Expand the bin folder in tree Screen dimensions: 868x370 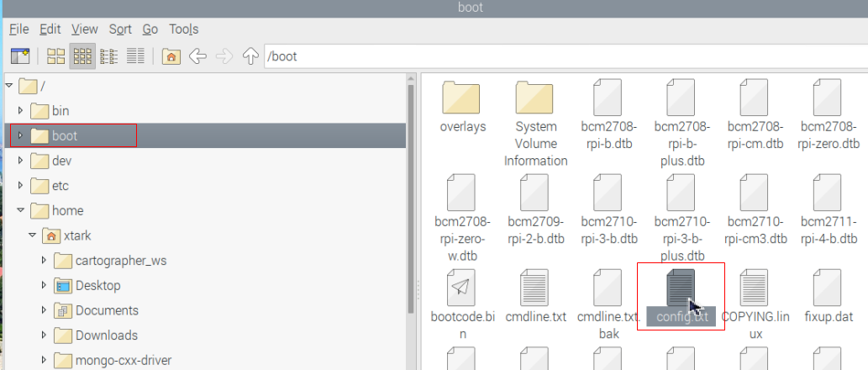pos(20,111)
